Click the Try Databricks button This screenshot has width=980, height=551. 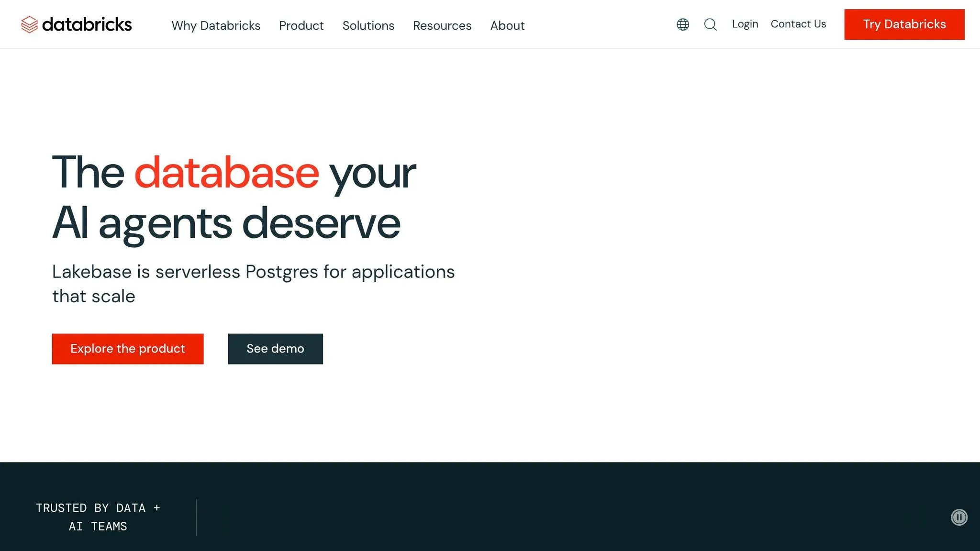coord(904,24)
